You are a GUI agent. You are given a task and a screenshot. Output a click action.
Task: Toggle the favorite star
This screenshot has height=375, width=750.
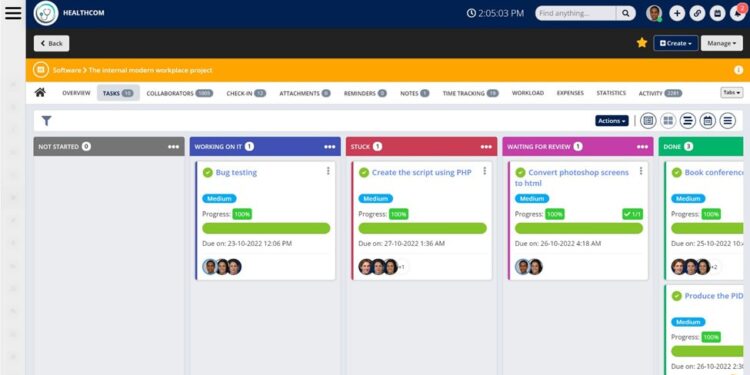(x=642, y=43)
